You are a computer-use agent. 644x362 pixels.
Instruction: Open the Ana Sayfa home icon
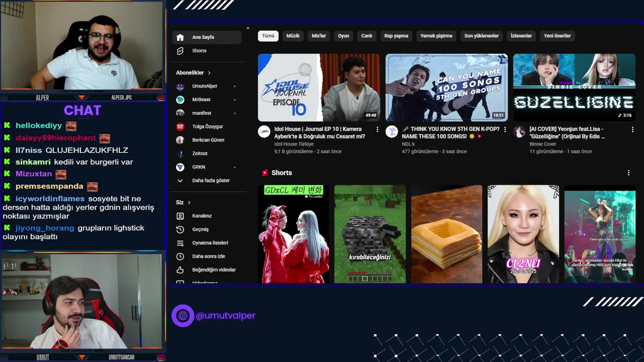[180, 37]
